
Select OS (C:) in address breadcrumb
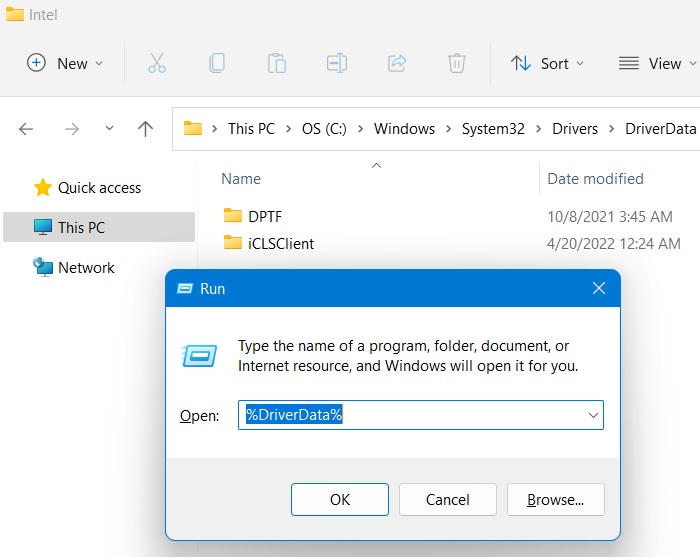[324, 129]
